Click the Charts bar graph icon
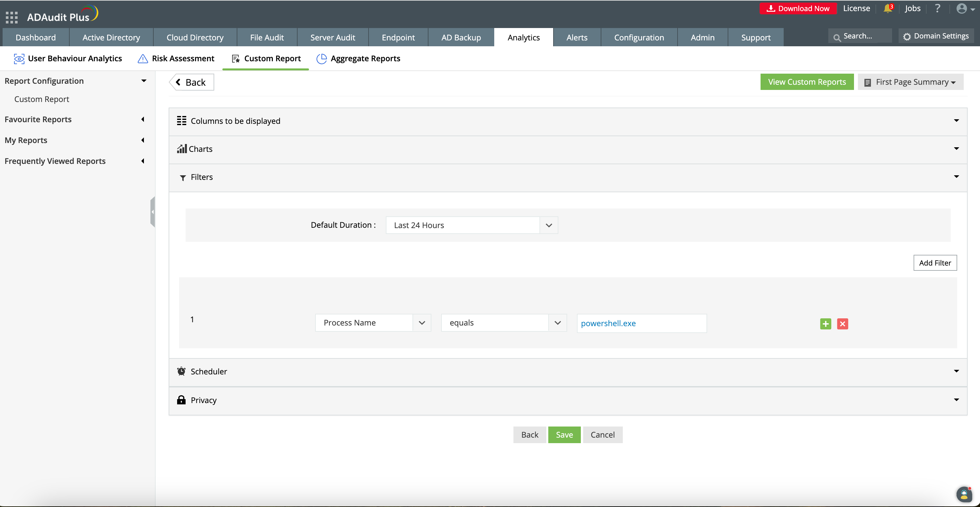 pos(182,149)
